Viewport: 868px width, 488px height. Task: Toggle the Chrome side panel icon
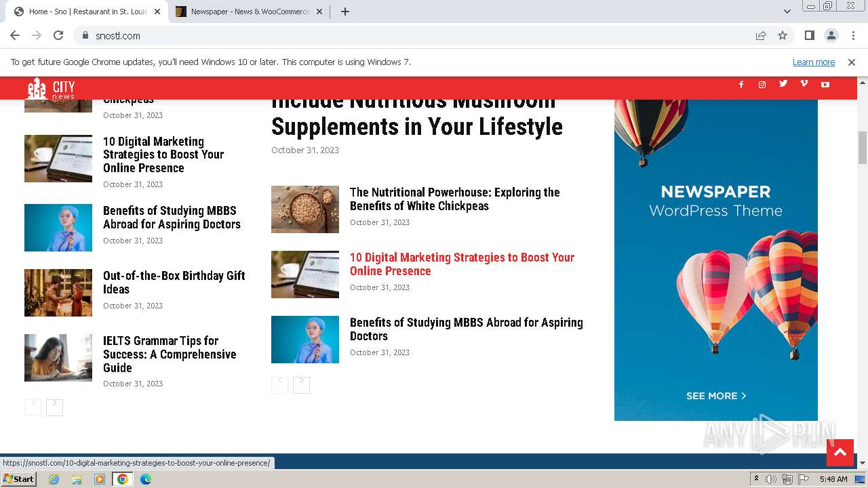pos(809,36)
